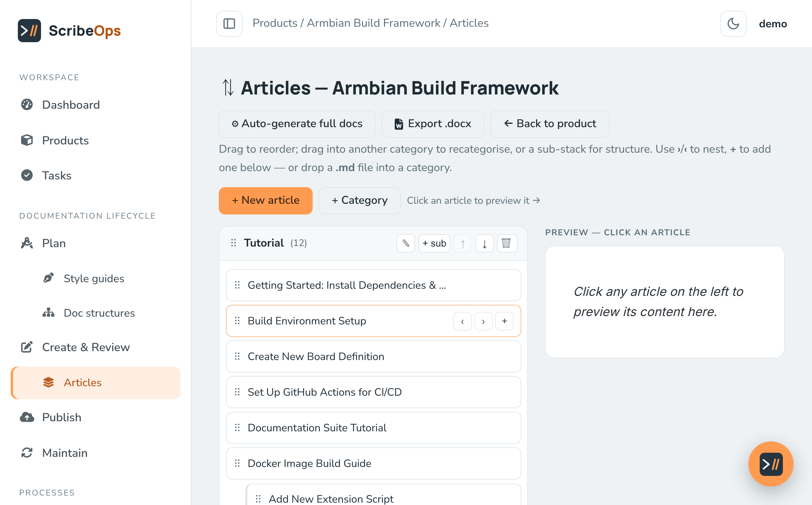
Task: Click the reorder arrows icon beside title
Action: (x=228, y=88)
